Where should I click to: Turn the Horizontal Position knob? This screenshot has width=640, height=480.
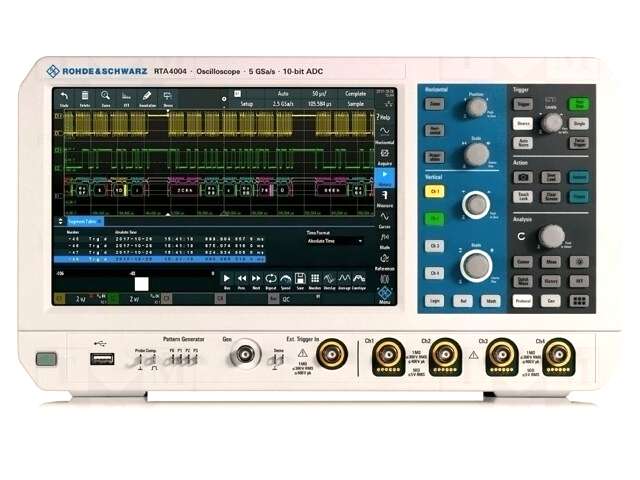click(x=476, y=108)
